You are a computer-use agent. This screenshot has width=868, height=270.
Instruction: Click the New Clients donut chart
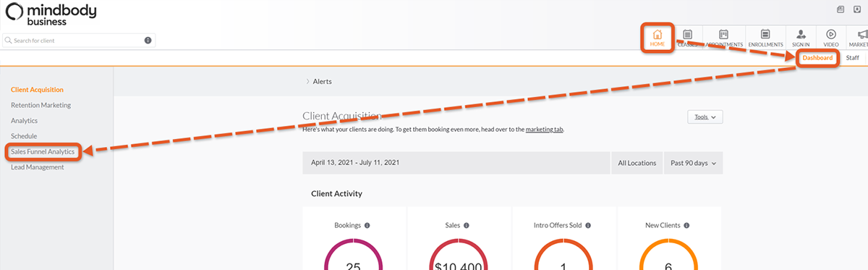[x=669, y=253]
